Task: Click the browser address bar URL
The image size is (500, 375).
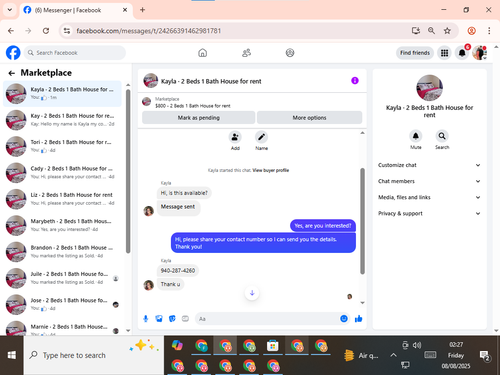Action: point(149,31)
